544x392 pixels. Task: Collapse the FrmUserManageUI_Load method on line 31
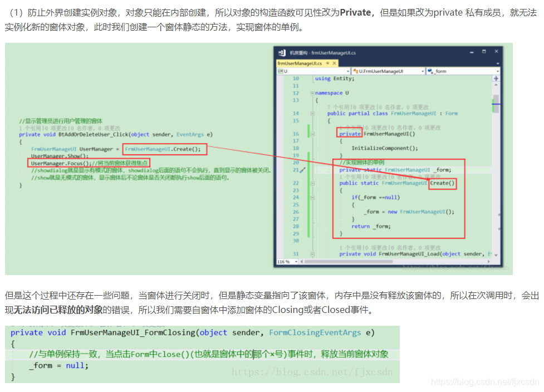coord(312,254)
